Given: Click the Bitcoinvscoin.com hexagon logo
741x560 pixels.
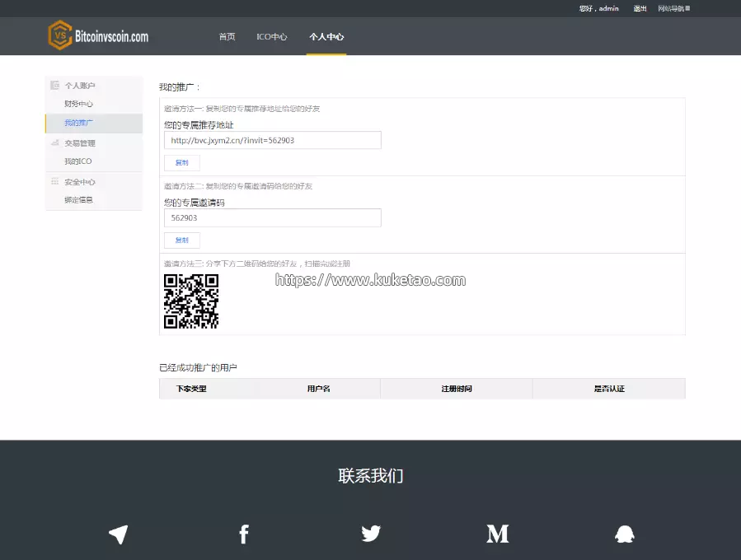Looking at the screenshot, I should [x=59, y=36].
